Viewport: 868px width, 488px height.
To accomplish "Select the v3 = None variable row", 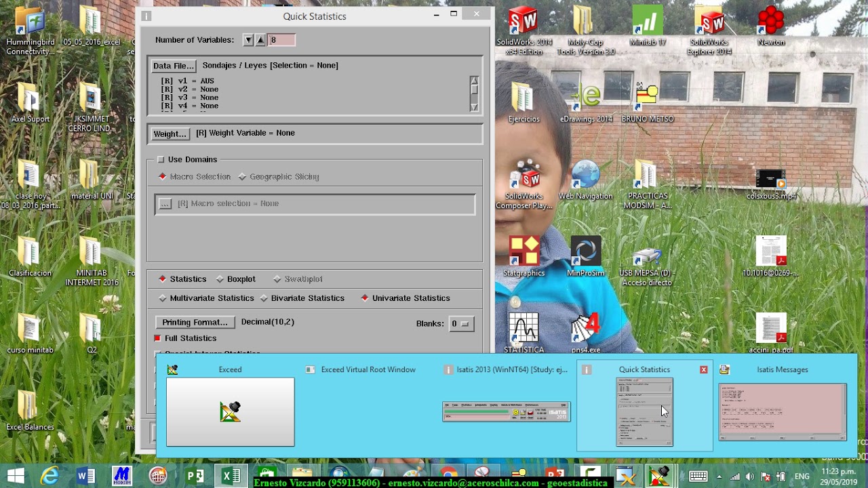I will pos(189,98).
